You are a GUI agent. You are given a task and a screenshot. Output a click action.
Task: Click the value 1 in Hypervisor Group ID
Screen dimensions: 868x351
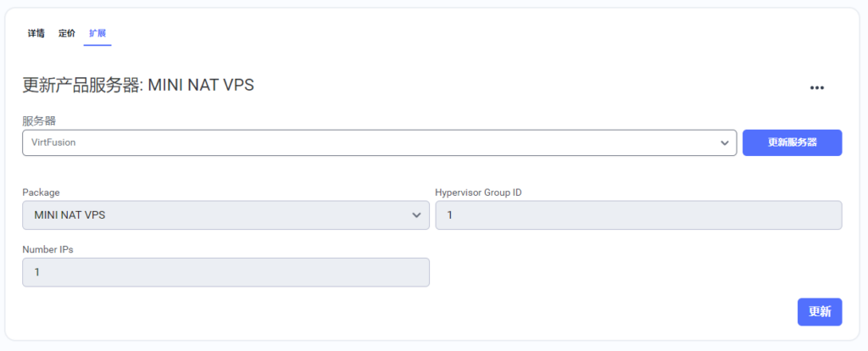450,215
